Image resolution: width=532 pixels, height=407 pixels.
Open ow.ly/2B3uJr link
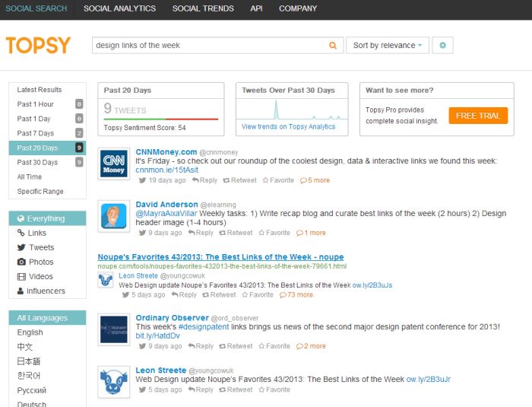point(429,379)
